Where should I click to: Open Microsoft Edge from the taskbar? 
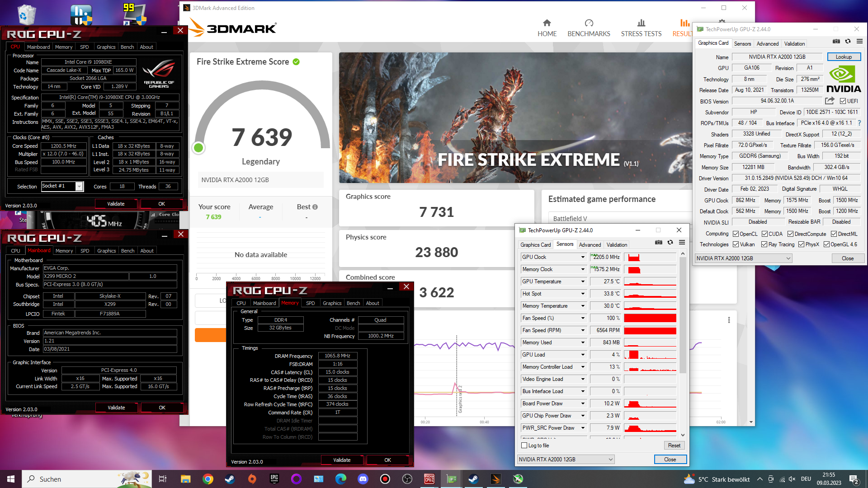coord(341,479)
